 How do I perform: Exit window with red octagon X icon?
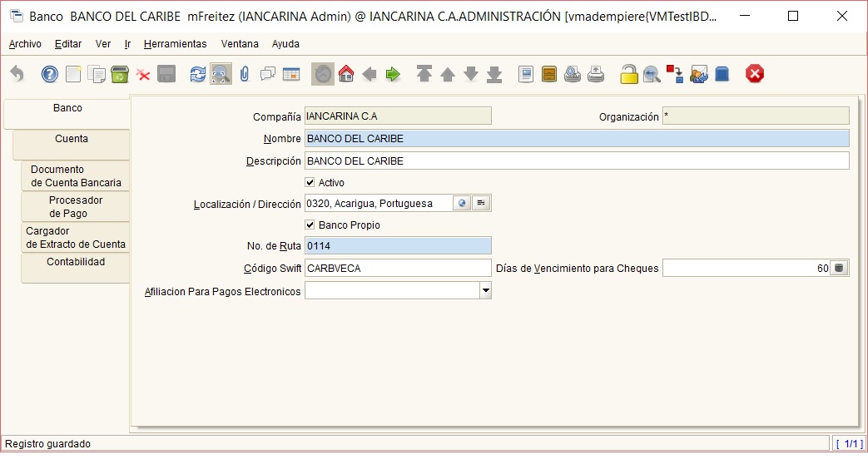pos(755,73)
